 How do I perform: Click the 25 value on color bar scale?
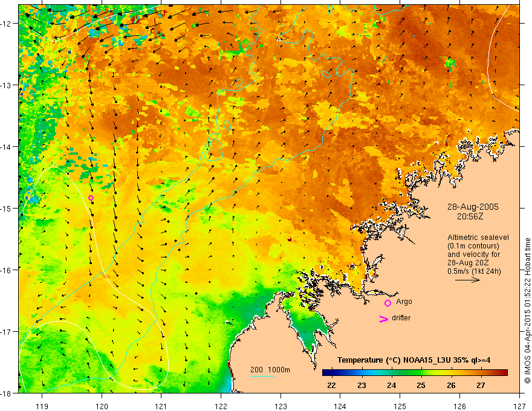pyautogui.click(x=421, y=386)
